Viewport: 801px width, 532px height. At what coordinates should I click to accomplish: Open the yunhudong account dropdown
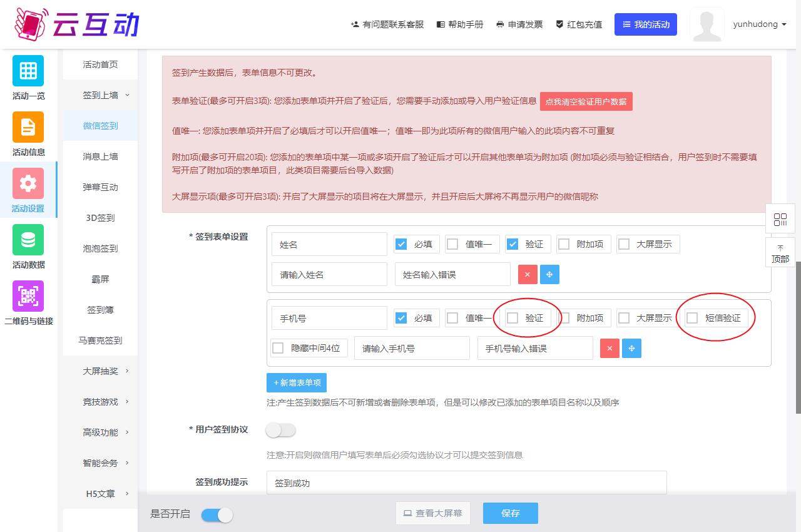tap(760, 24)
